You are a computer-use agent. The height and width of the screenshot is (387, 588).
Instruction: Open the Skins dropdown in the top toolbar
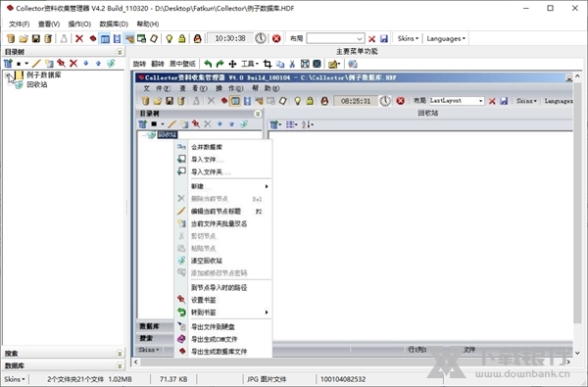(408, 38)
